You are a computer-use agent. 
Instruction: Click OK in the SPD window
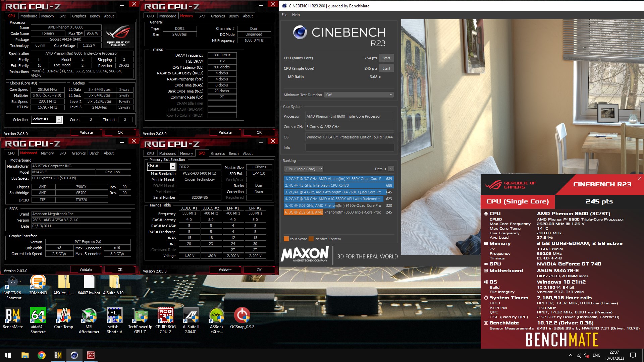[x=259, y=270]
